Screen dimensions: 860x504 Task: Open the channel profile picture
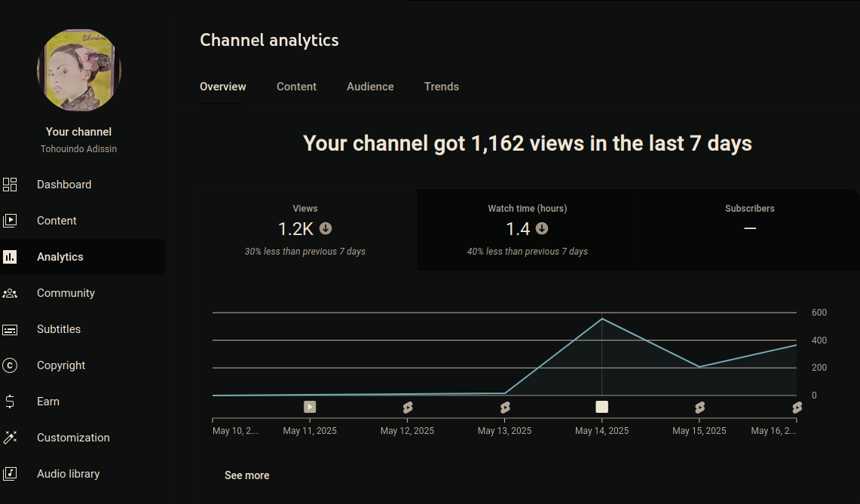pos(79,70)
